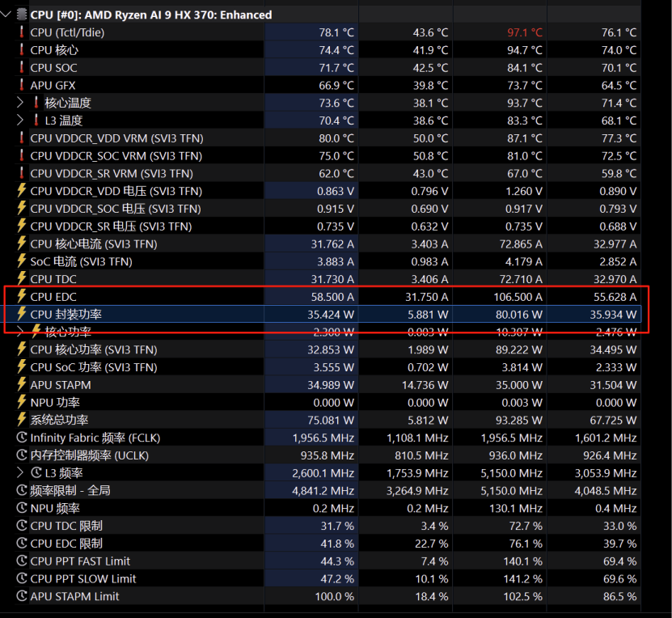Image resolution: width=672 pixels, height=618 pixels.
Task: Select the CPU PPT FAST Limit row
Action: [321, 561]
